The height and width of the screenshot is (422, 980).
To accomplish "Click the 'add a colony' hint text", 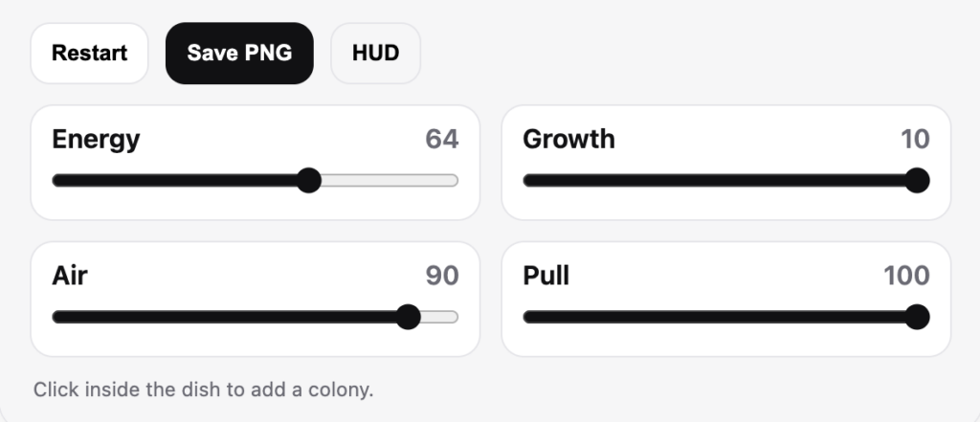I will pyautogui.click(x=203, y=390).
